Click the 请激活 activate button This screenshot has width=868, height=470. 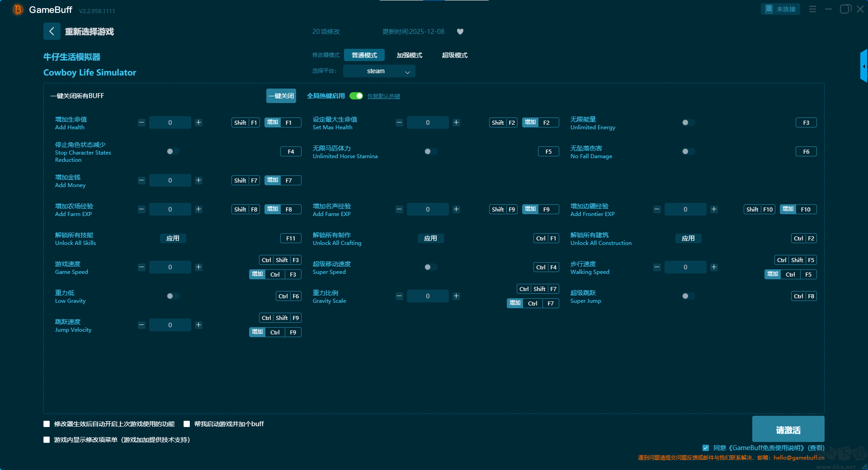[x=788, y=429]
